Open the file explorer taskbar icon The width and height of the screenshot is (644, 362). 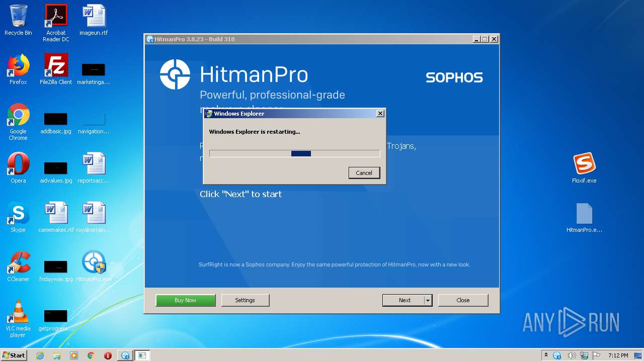57,355
